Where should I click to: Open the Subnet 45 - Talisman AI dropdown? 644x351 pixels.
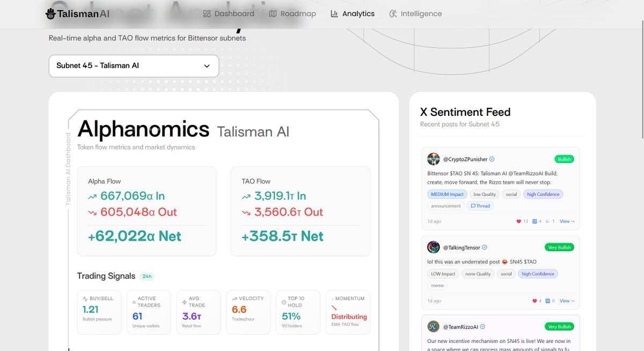click(134, 66)
